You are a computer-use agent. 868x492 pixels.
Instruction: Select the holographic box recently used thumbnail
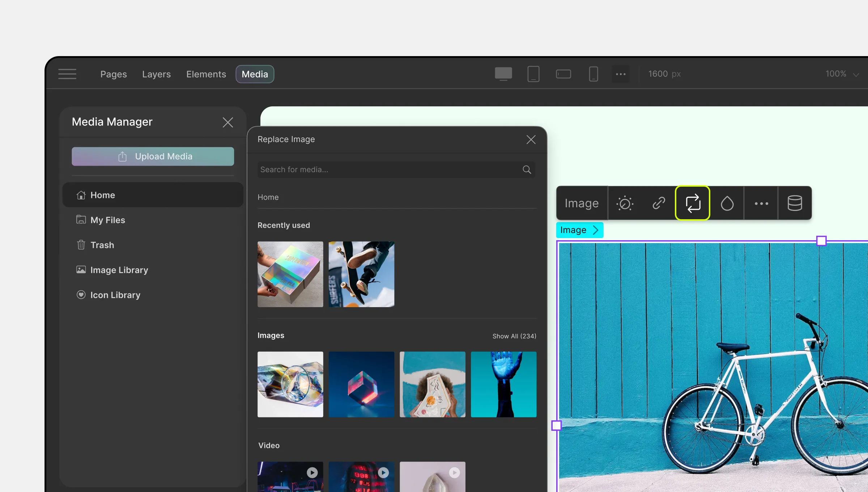290,274
